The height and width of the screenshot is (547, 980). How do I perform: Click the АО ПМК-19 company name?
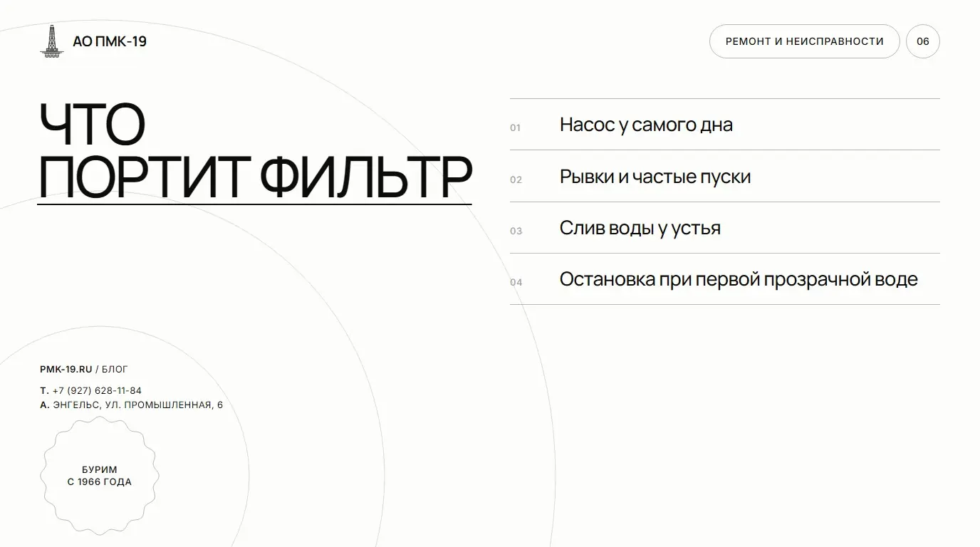coord(110,42)
